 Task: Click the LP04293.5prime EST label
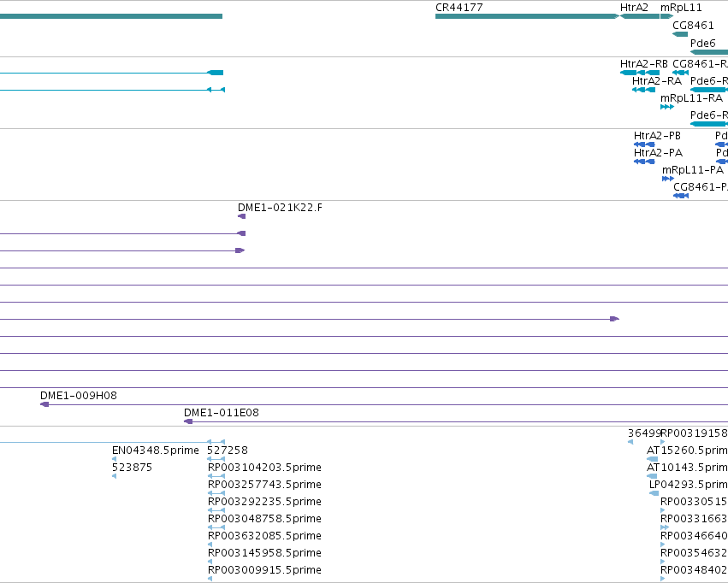689,485
